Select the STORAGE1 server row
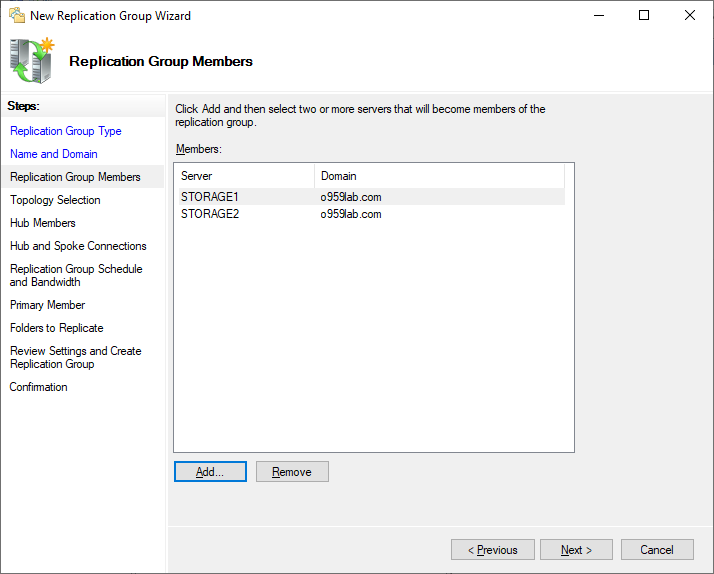 tap(372, 197)
